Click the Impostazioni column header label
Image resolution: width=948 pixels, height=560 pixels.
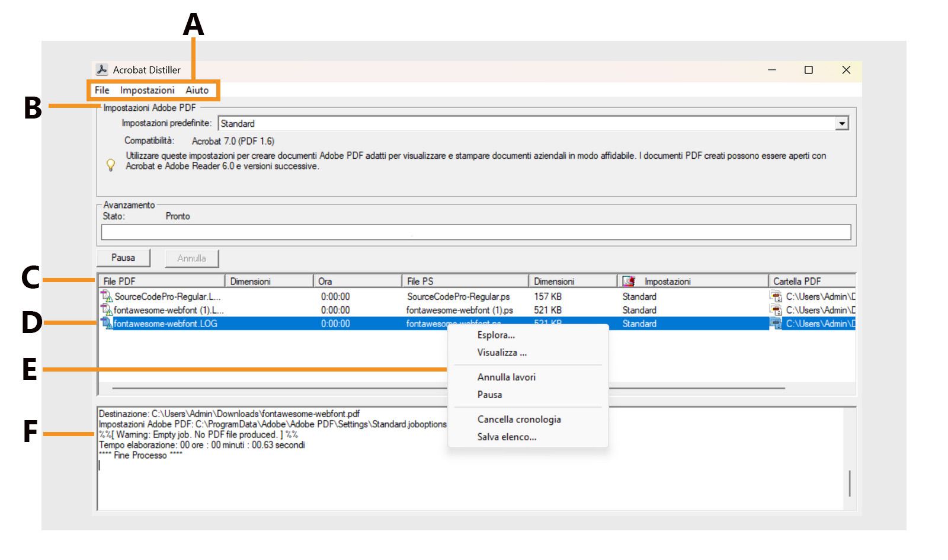[667, 281]
